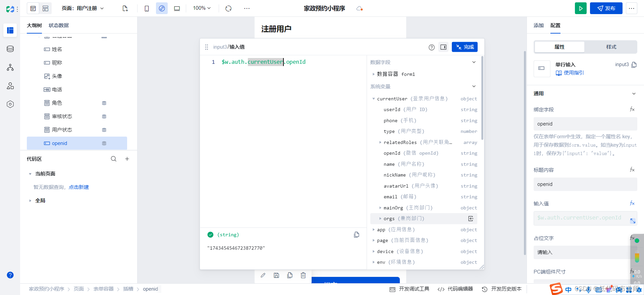Copy the input3 component ID
Screen dimensions: 644x295
(x=634, y=64)
